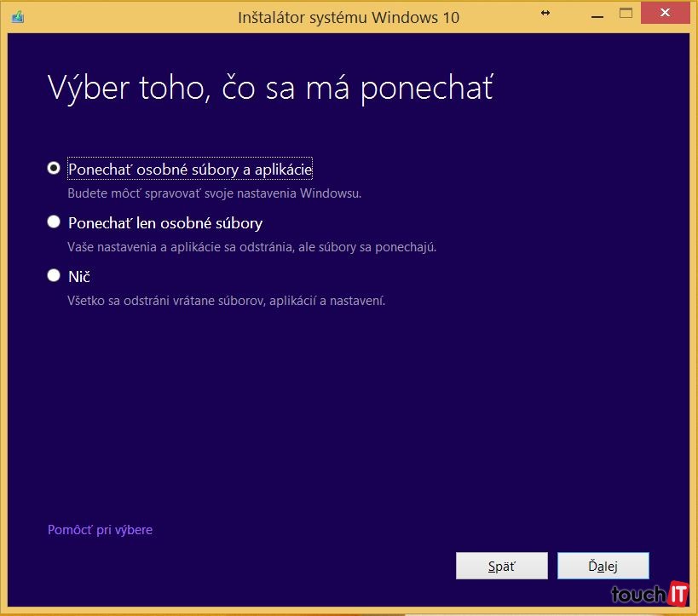Select radio button for keeping files and apps
Screen dimensions: 698x616
click(54, 169)
